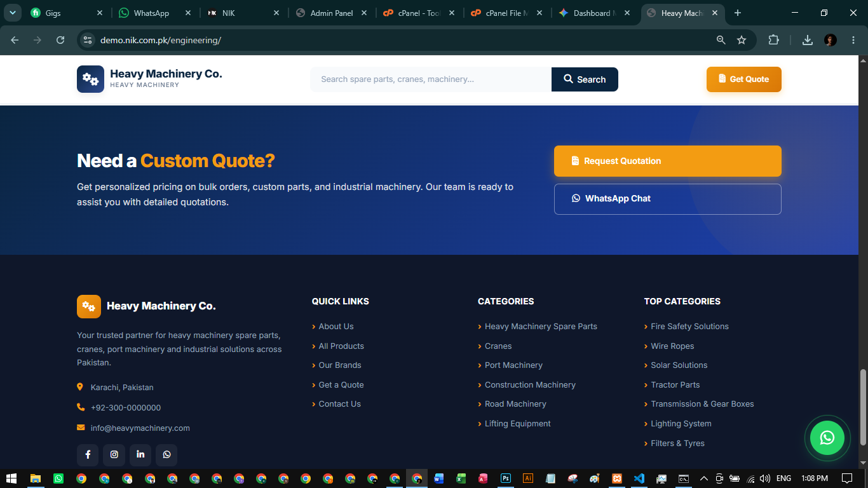This screenshot has width=868, height=488.
Task: Open the Chrome downloads icon
Action: (x=808, y=40)
